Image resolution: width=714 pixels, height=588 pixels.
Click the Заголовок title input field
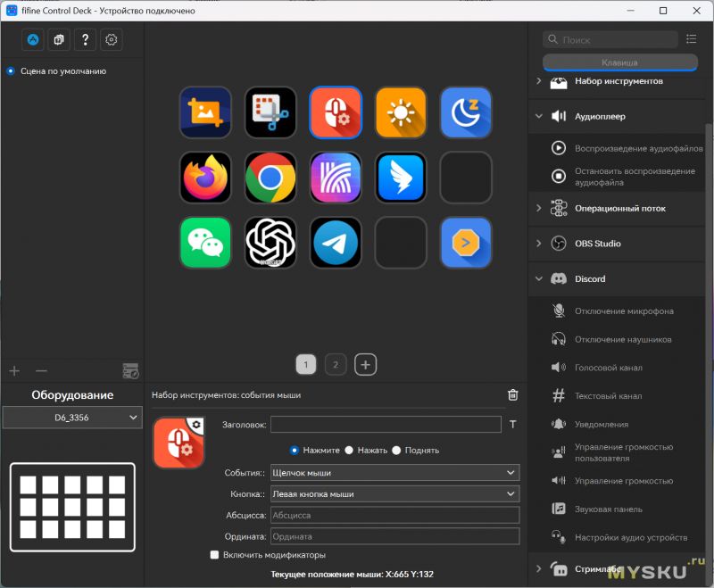386,424
